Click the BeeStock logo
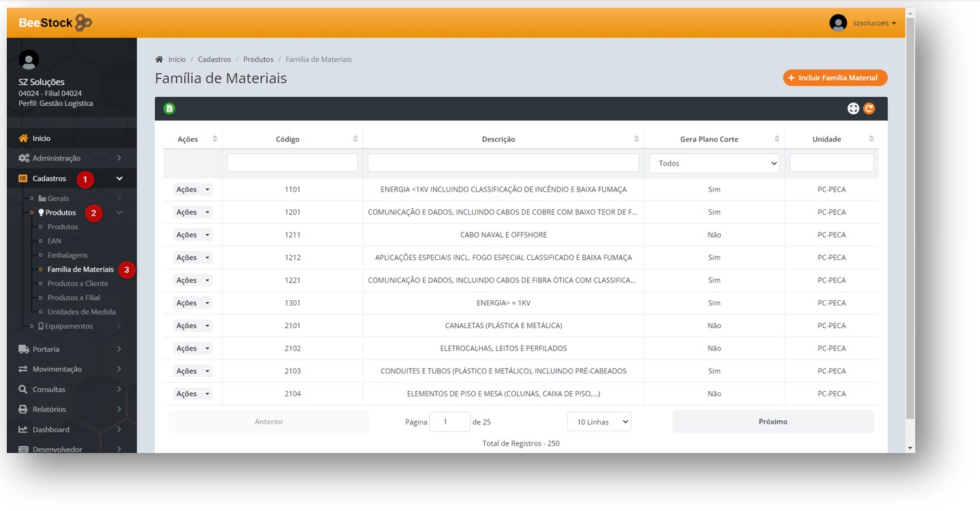980x511 pixels. (x=55, y=23)
